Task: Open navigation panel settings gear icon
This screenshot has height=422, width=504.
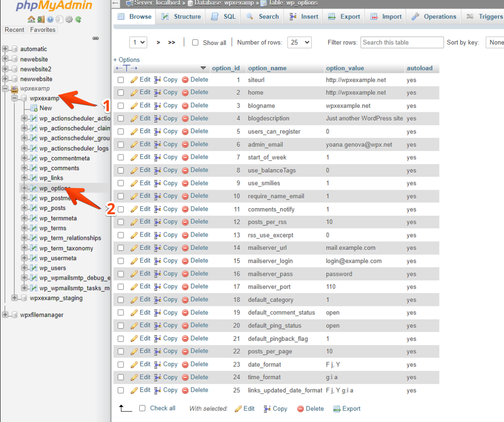Action: [x=69, y=19]
